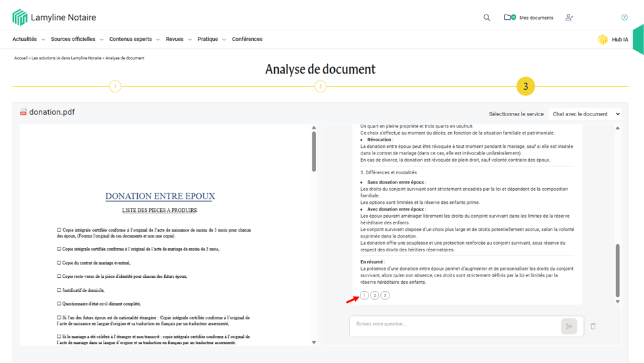The height and width of the screenshot is (363, 644).
Task: Click the PDF viewer scrollbar thumb
Action: [x=314, y=151]
